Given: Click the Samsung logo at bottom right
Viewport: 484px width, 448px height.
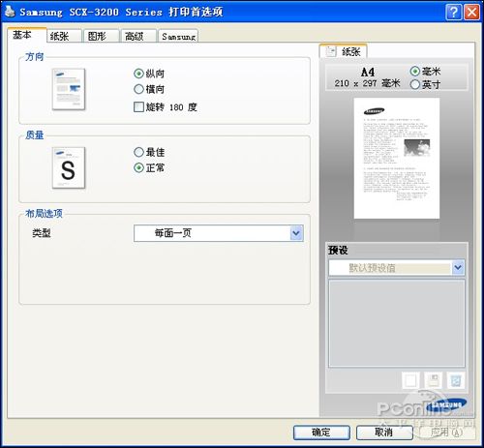Looking at the screenshot, I should [x=446, y=405].
